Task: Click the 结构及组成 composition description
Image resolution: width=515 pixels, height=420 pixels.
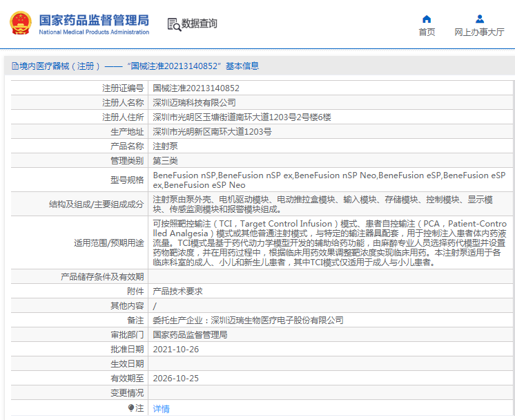Action: click(x=323, y=204)
